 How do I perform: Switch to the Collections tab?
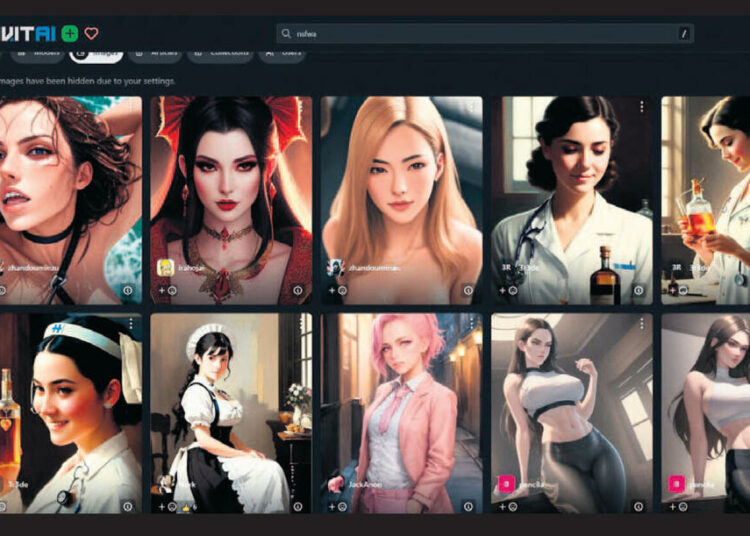[221, 54]
